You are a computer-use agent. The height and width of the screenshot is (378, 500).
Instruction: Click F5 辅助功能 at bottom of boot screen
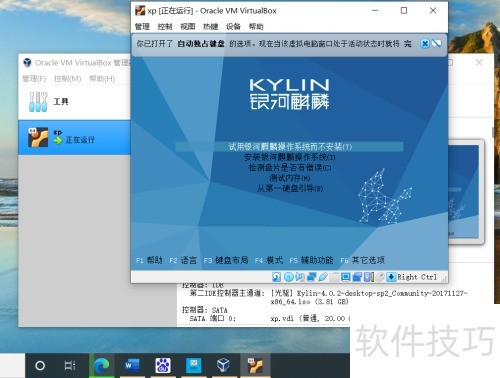311,260
